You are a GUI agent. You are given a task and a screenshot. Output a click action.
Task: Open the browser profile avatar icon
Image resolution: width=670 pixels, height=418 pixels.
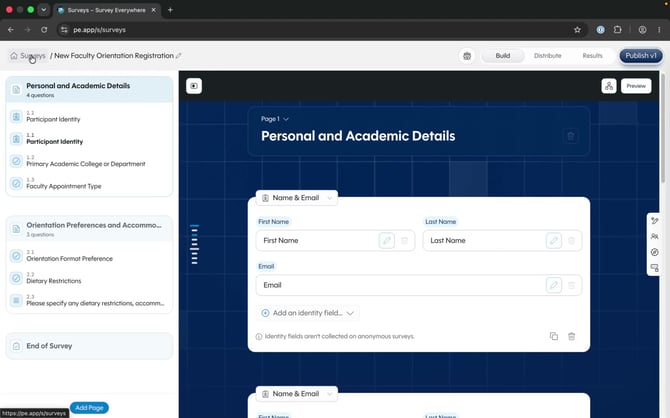642,30
